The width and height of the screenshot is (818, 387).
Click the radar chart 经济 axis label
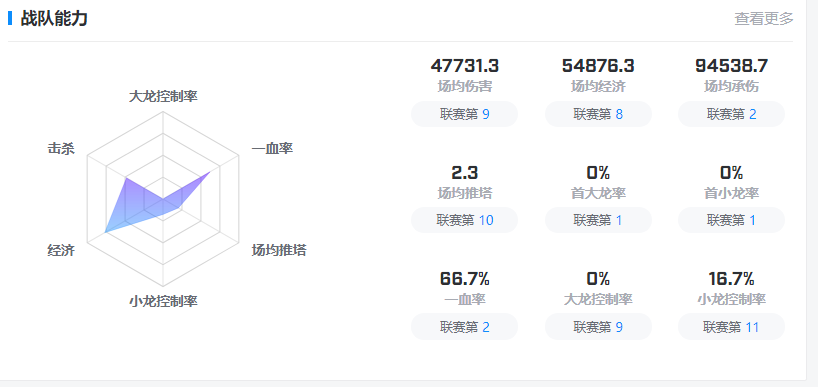(x=61, y=250)
